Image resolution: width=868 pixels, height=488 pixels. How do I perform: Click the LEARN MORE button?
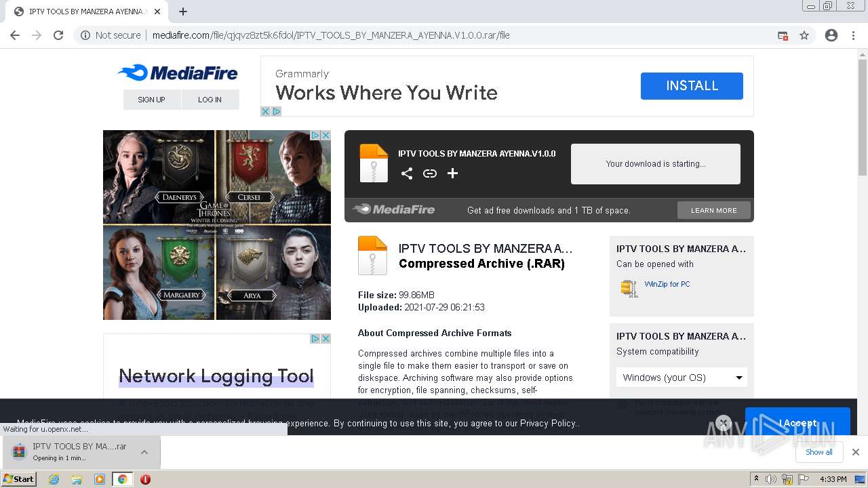click(x=714, y=210)
